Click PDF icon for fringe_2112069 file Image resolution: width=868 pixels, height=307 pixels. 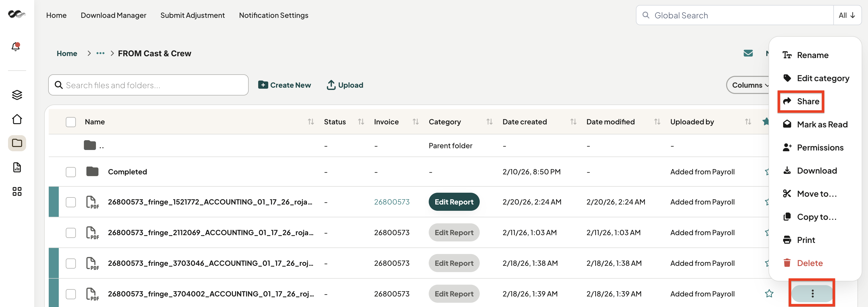[92, 233]
